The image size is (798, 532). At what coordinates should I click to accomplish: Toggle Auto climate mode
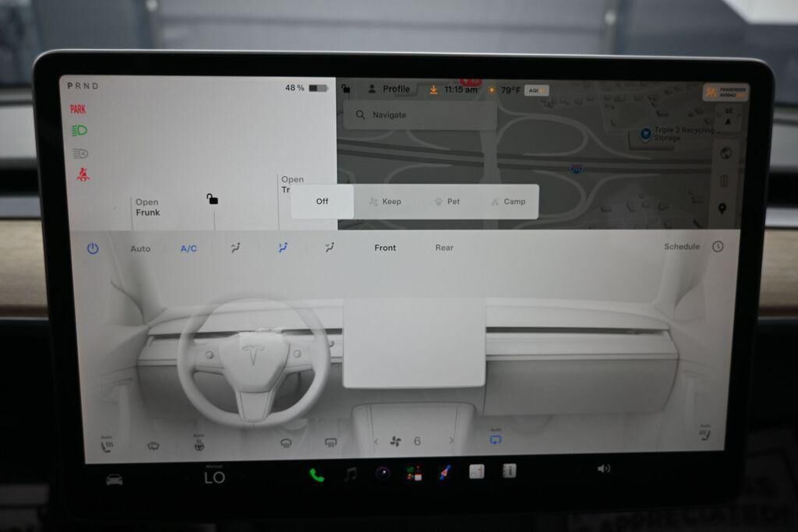click(x=140, y=248)
